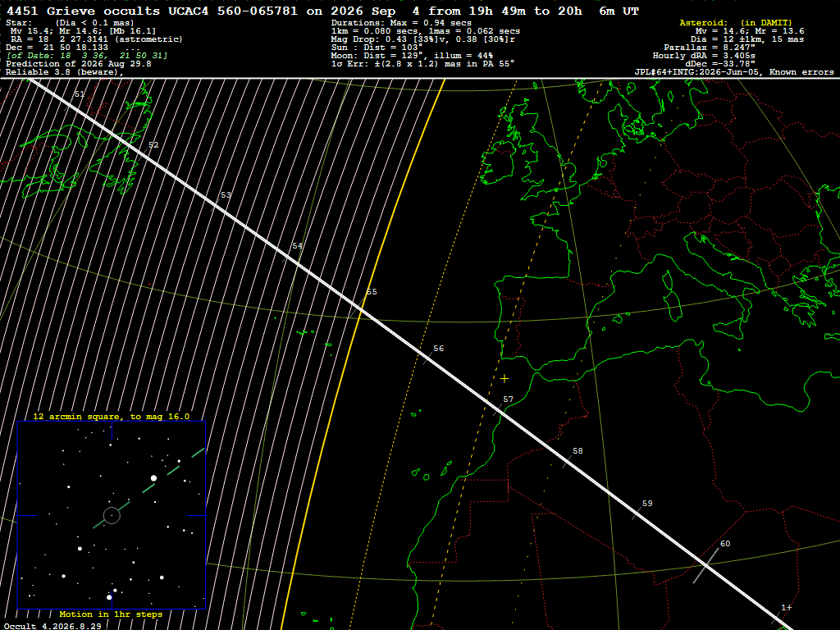
Task: Click the green dashed asteroid motion track
Action: point(148,488)
